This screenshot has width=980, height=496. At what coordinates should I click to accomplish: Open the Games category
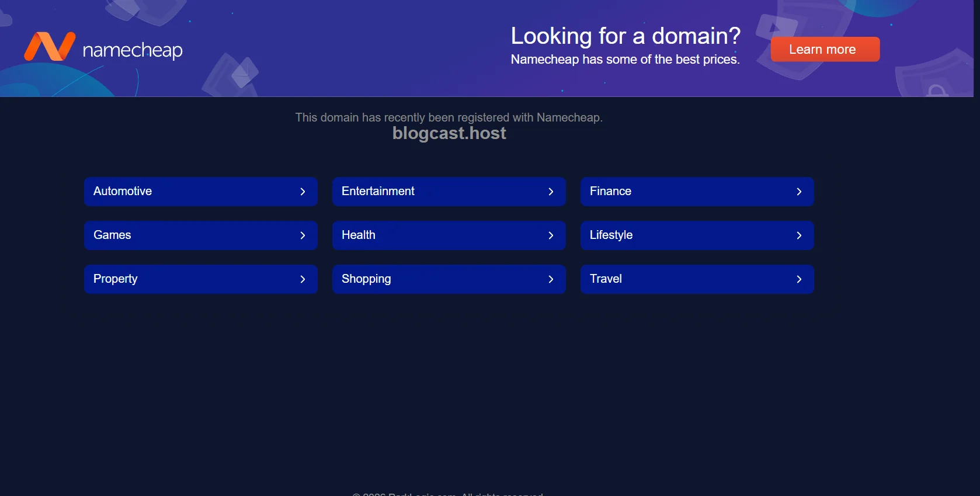pyautogui.click(x=112, y=235)
